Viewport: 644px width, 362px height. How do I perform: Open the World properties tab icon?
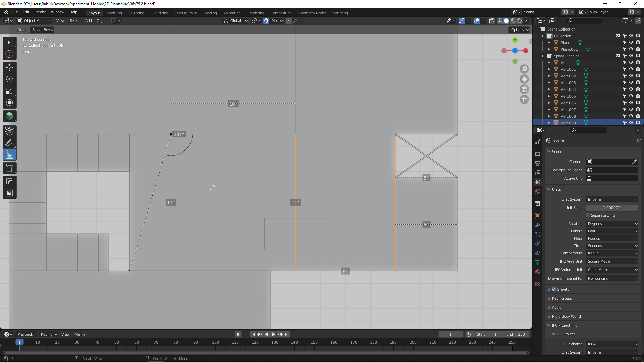[x=538, y=191]
